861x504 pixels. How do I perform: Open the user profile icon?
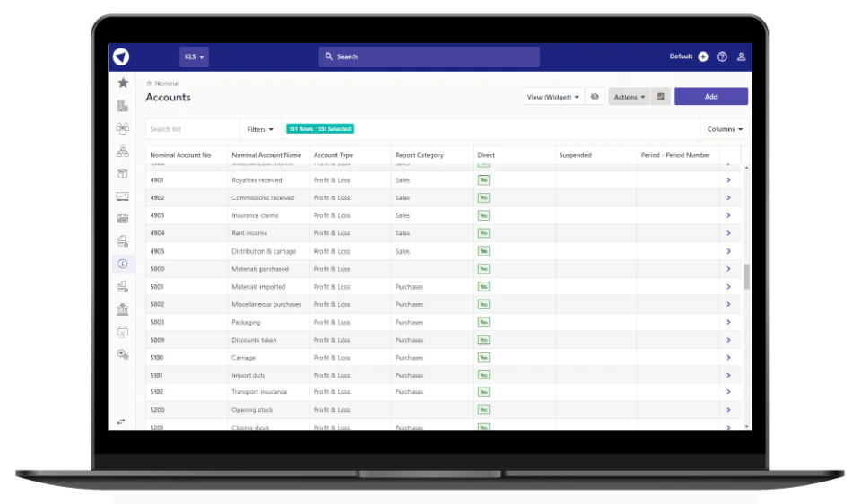741,56
